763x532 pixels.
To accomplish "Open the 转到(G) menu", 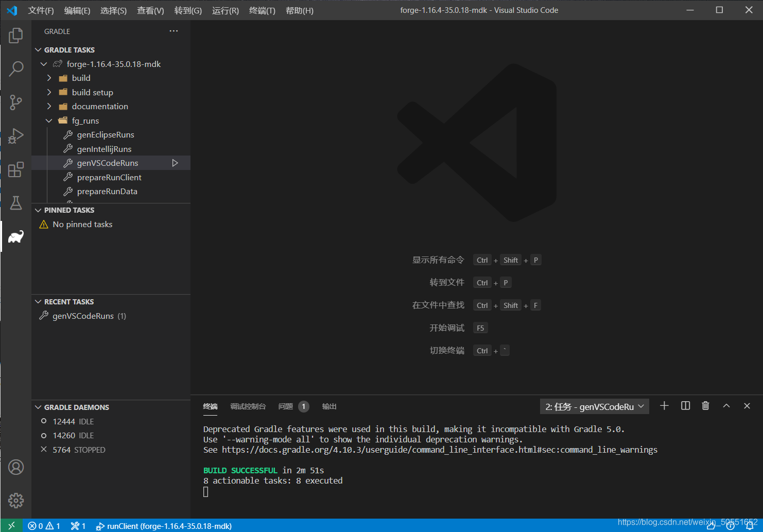I will pyautogui.click(x=188, y=10).
